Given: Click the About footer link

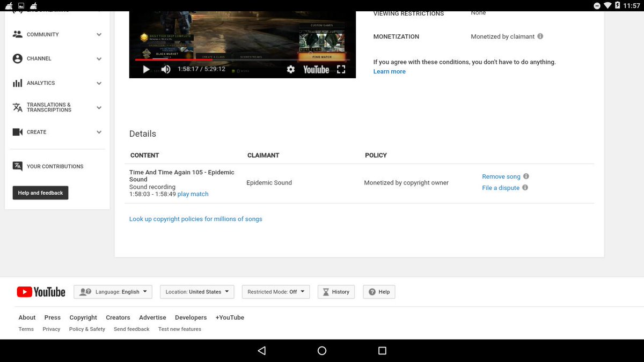Looking at the screenshot, I should (x=27, y=317).
